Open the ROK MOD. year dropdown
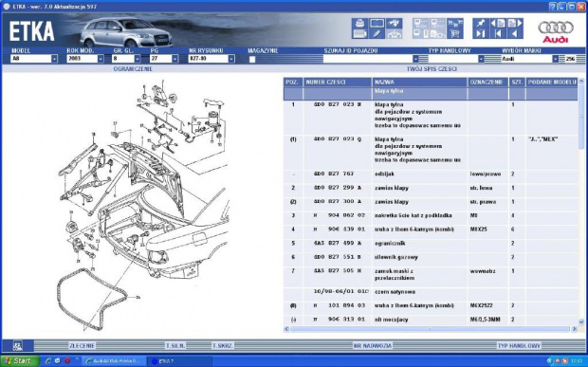 [85, 59]
